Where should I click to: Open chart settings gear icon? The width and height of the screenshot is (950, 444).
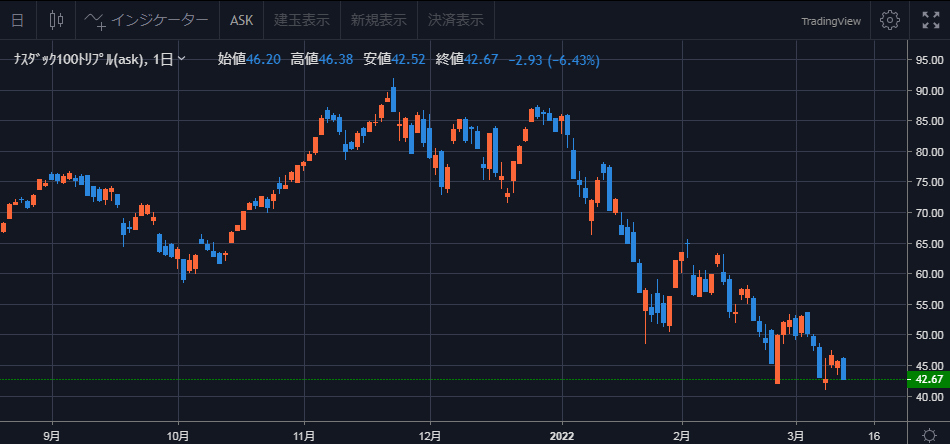point(889,20)
